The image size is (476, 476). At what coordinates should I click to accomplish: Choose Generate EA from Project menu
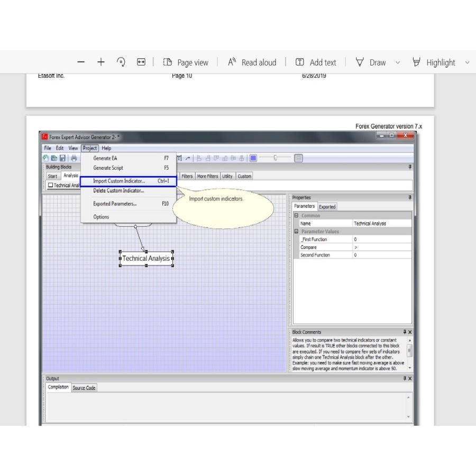(129, 158)
